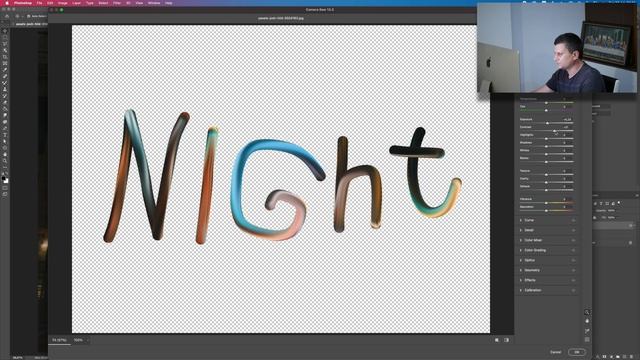640x360 pixels.
Task: Select the Frame tool
Action: [x=5, y=64]
